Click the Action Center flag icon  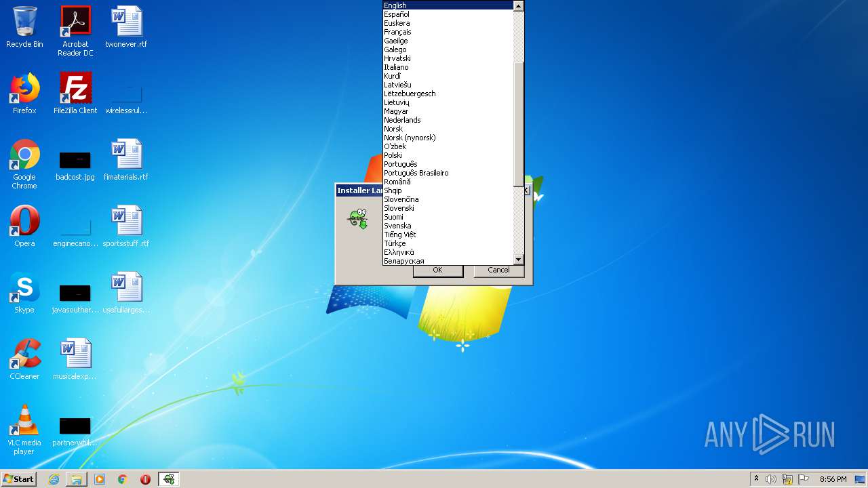pyautogui.click(x=804, y=479)
